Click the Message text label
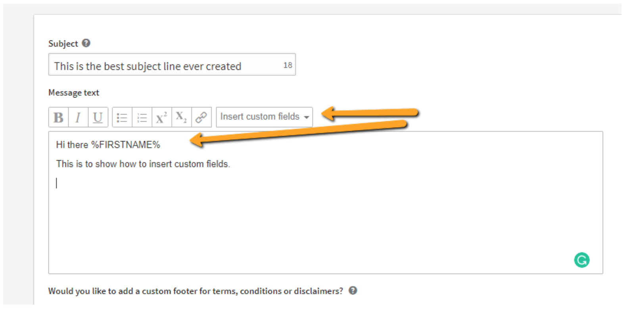This screenshot has width=644, height=314. pyautogui.click(x=74, y=92)
